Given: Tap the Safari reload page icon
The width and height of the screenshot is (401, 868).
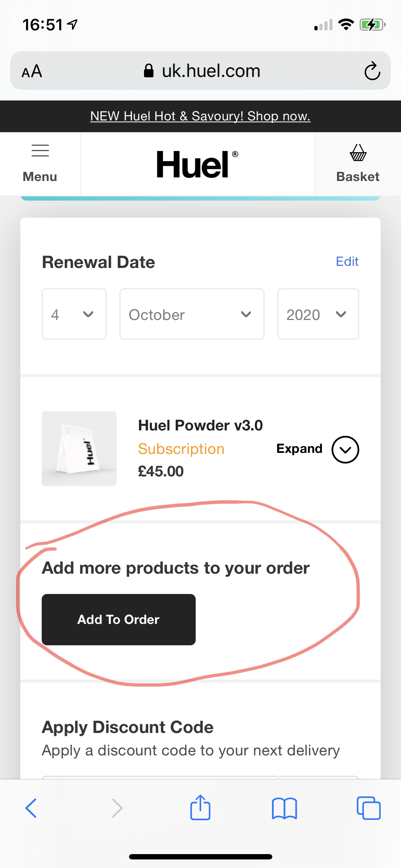Looking at the screenshot, I should 372,71.
